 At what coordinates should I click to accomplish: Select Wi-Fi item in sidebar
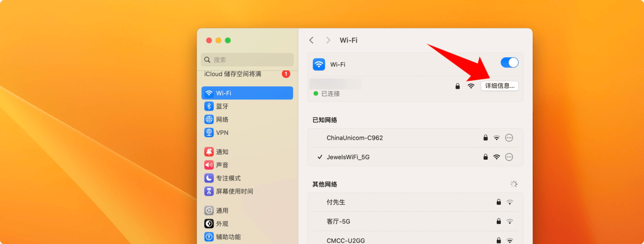247,93
